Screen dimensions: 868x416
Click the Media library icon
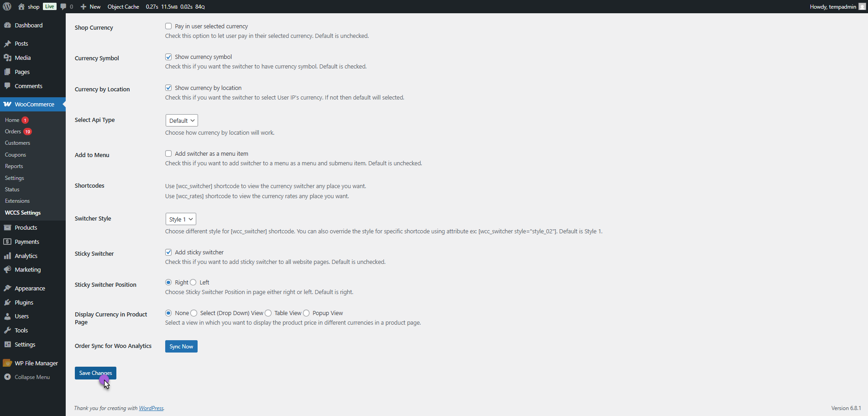click(7, 58)
